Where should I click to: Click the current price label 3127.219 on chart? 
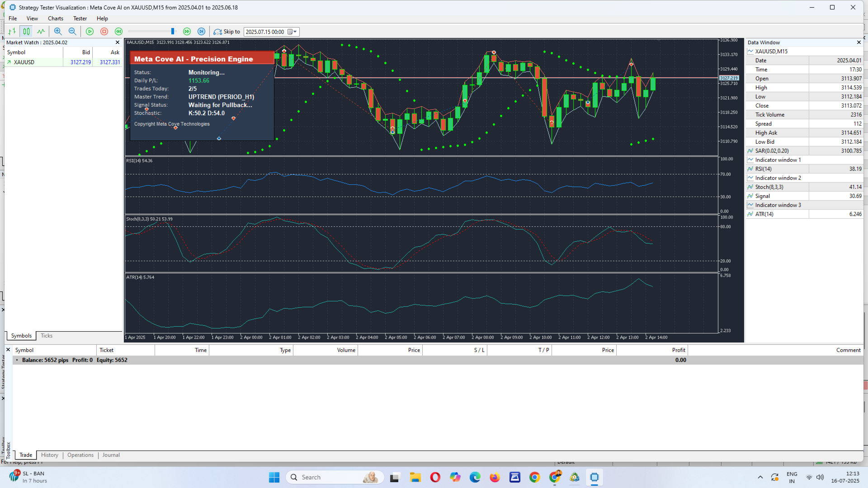(x=729, y=78)
